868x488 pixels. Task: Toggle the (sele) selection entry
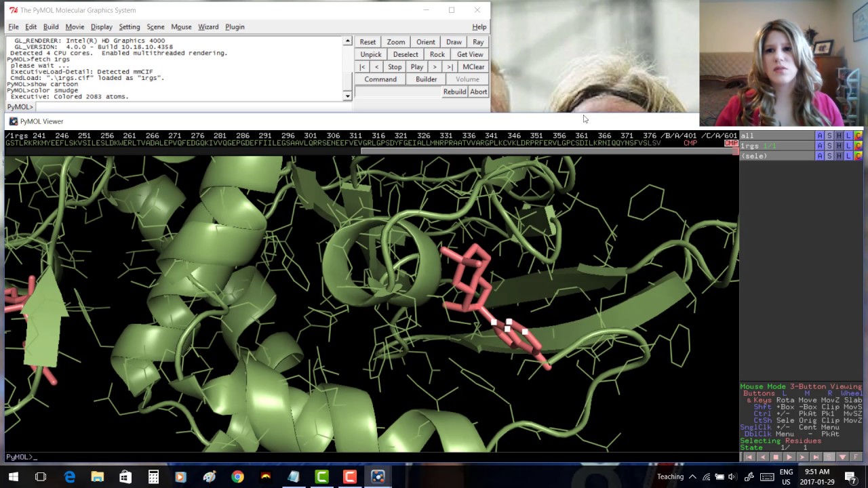777,156
